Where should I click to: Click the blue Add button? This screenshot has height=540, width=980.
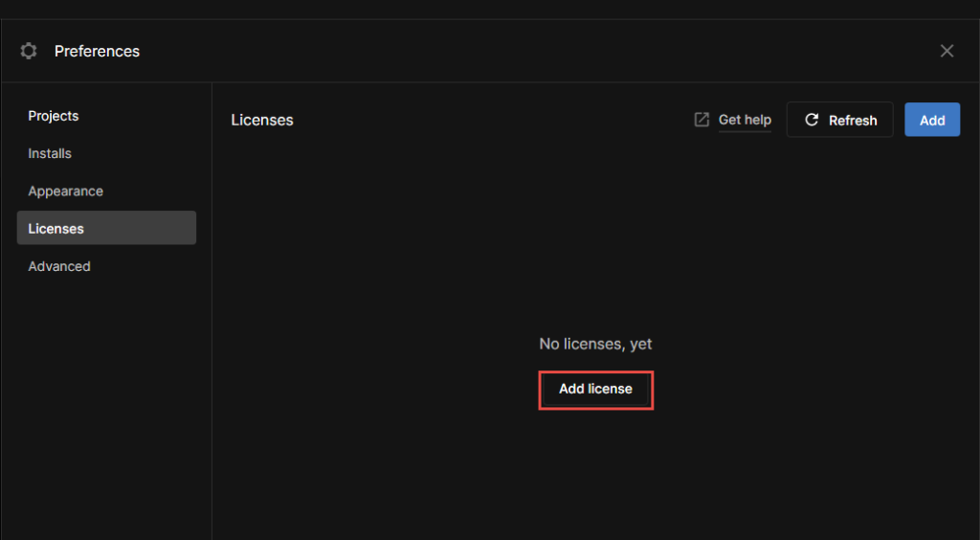point(932,120)
